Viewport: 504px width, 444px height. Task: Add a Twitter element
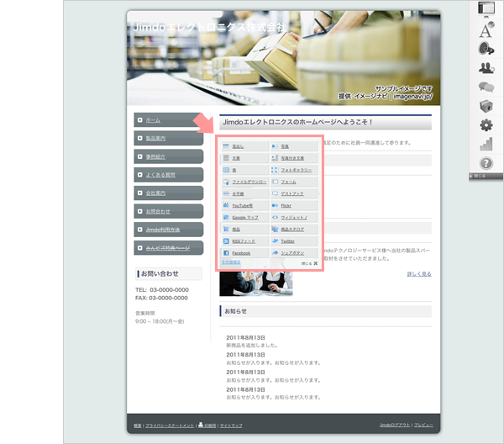(294, 241)
